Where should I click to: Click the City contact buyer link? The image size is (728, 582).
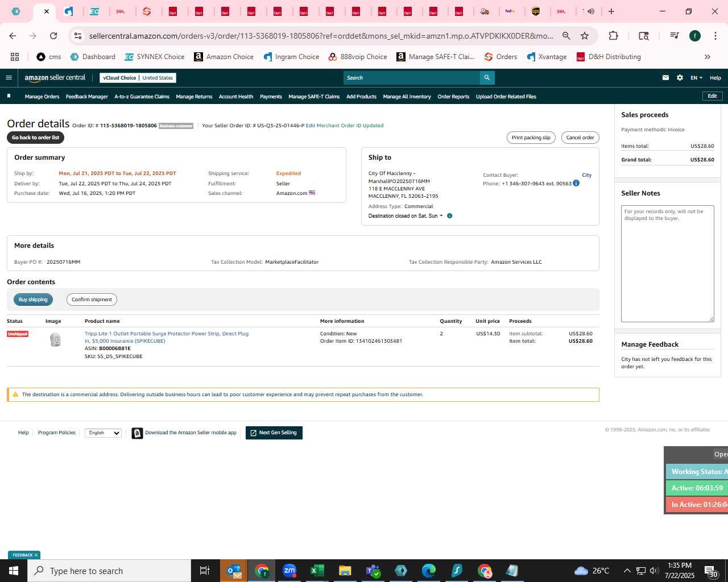(x=586, y=175)
